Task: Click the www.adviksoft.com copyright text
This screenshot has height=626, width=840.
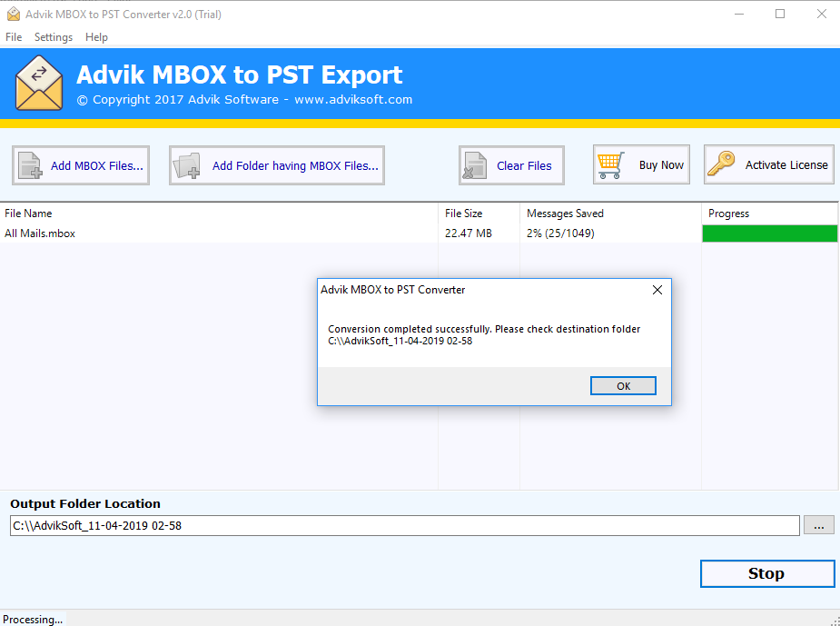Action: [353, 100]
